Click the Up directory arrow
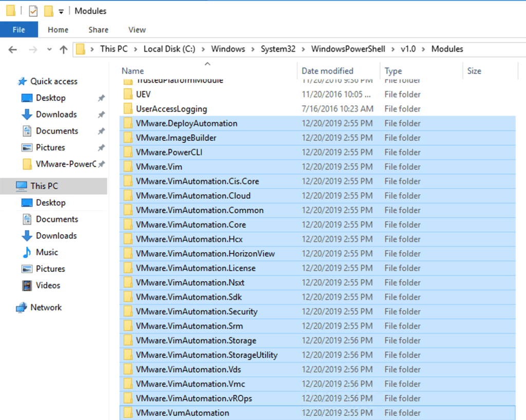This screenshot has height=420, width=526. [64, 49]
